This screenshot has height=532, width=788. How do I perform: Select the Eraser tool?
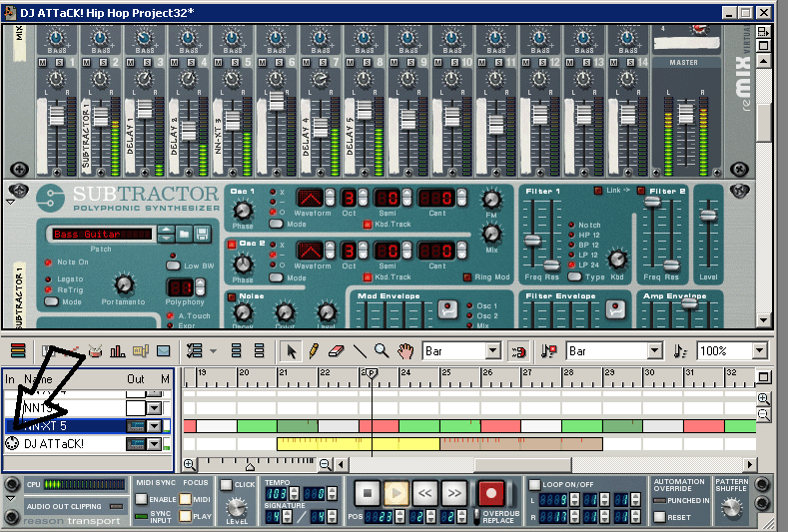click(336, 350)
